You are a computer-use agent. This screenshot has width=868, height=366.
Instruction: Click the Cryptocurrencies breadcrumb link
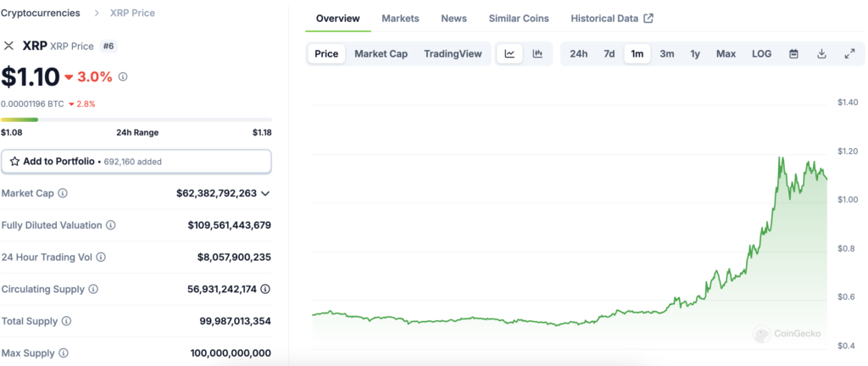pos(41,13)
